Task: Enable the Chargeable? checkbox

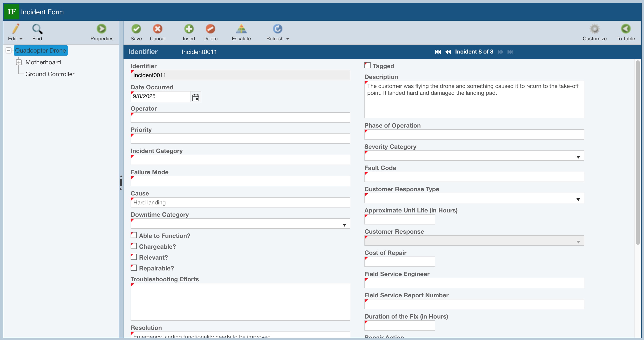Action: (134, 246)
